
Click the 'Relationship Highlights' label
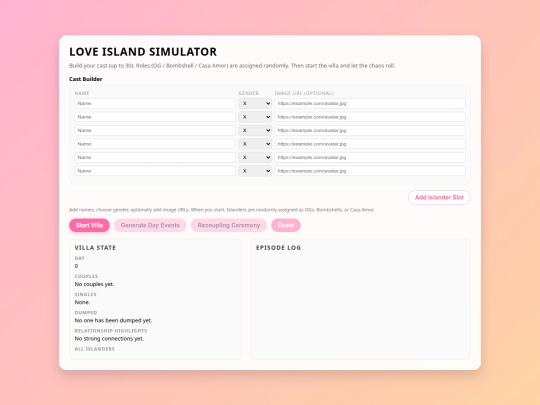point(111,331)
